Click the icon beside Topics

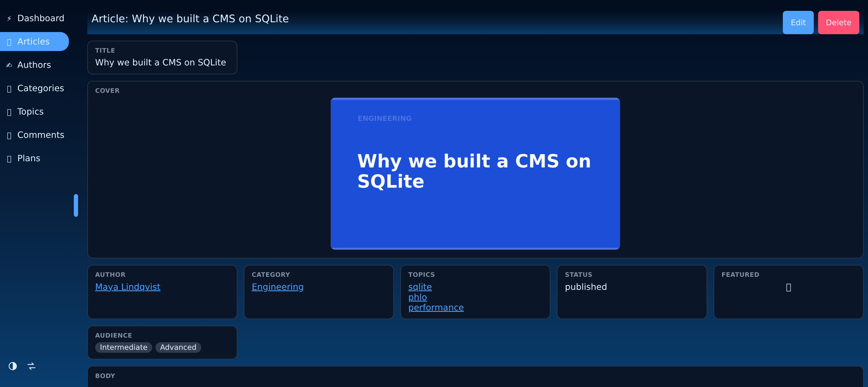tap(9, 112)
